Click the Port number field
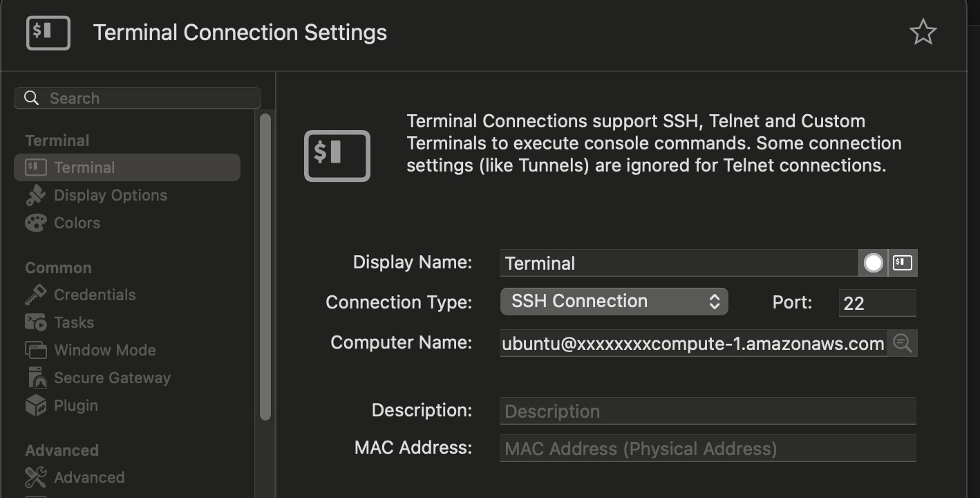980x498 pixels. [x=877, y=303]
